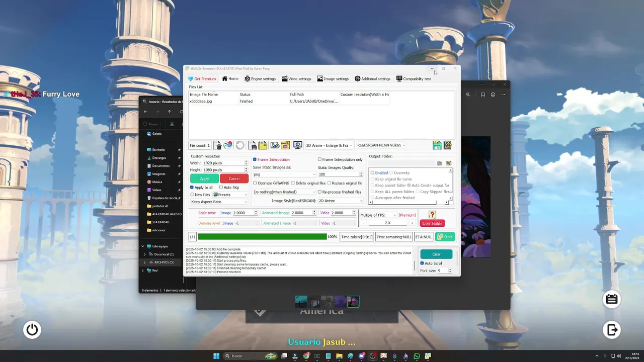Toggle the Auto Scroll checkbox
The image size is (644, 362).
(x=422, y=263)
